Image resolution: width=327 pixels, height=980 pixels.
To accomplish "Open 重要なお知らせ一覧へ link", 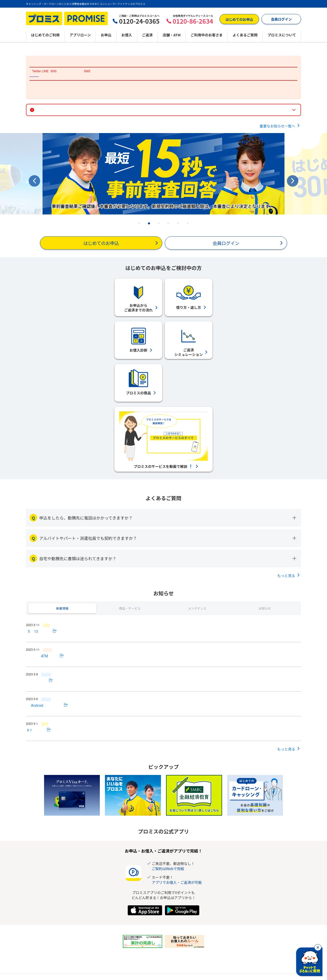I will pyautogui.click(x=279, y=126).
